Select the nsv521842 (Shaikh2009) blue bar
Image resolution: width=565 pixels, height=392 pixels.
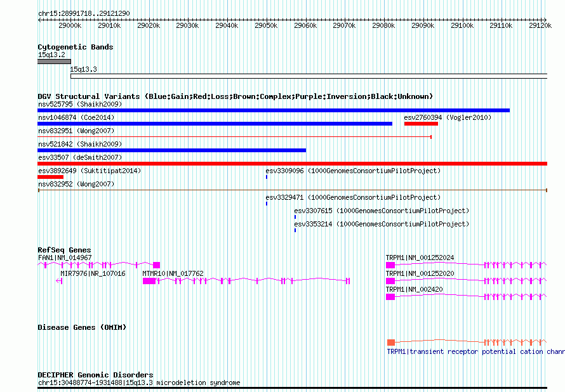172,150
